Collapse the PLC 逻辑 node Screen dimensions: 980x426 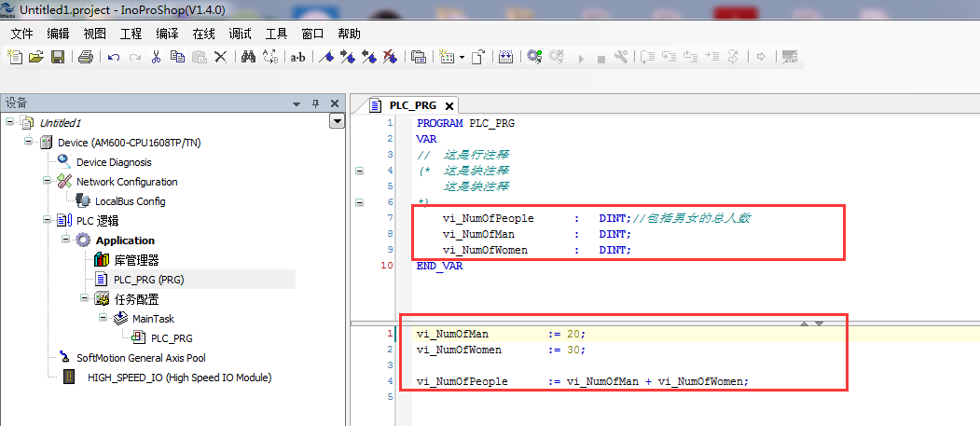[47, 219]
